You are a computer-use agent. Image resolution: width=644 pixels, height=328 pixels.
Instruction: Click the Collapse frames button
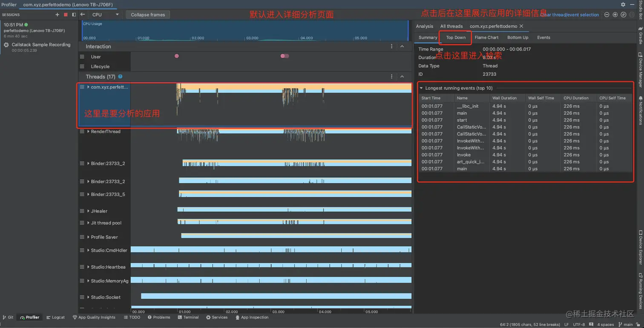click(x=148, y=14)
